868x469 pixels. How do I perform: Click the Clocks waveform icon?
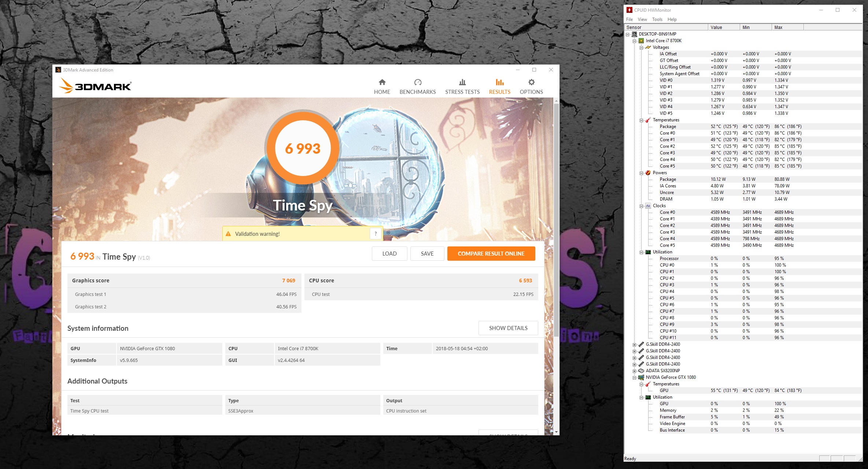point(648,206)
